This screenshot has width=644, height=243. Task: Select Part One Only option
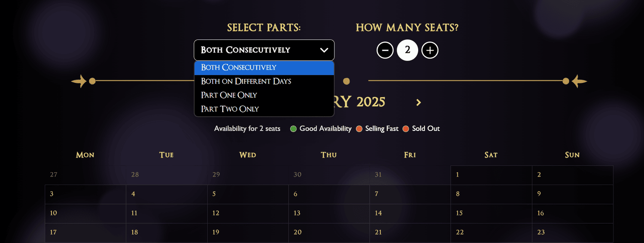point(264,95)
